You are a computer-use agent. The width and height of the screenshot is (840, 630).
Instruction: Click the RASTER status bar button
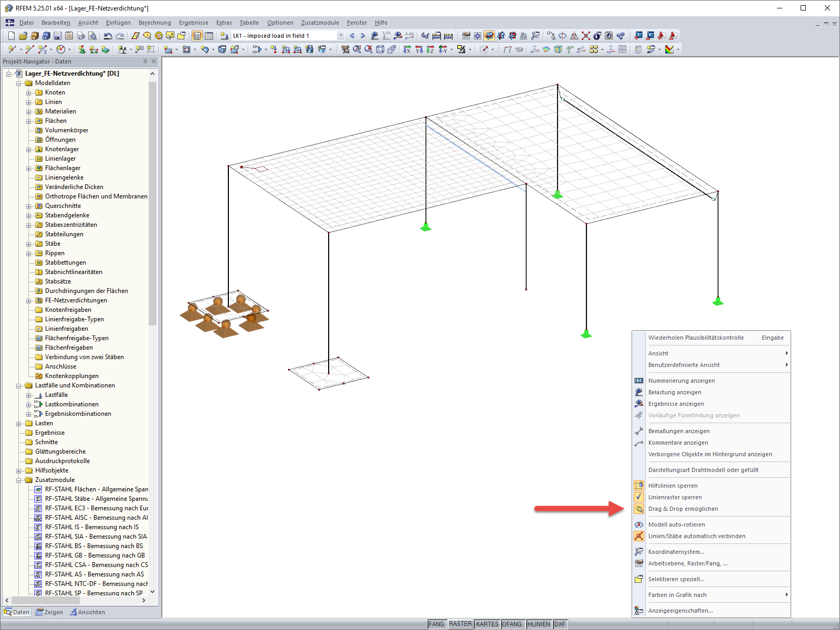(460, 624)
